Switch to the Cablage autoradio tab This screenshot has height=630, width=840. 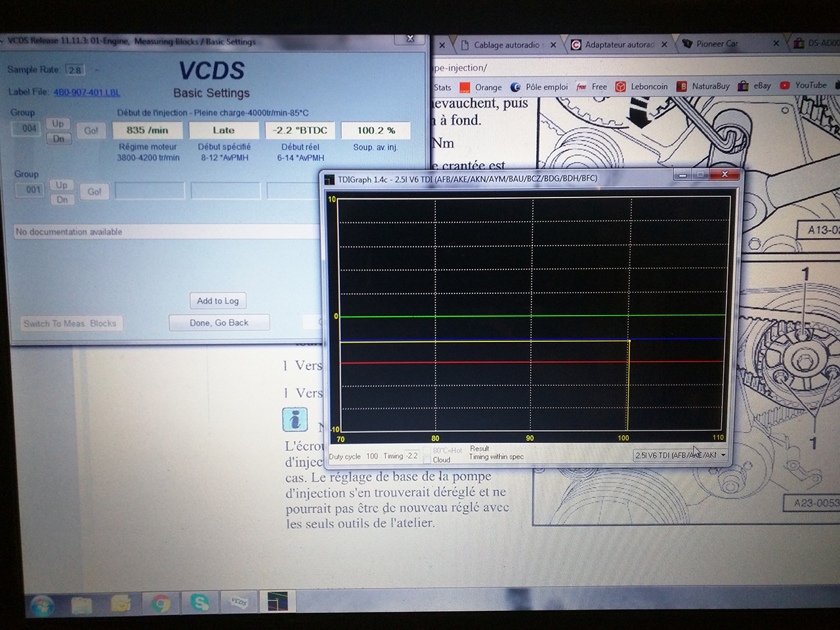tap(506, 45)
